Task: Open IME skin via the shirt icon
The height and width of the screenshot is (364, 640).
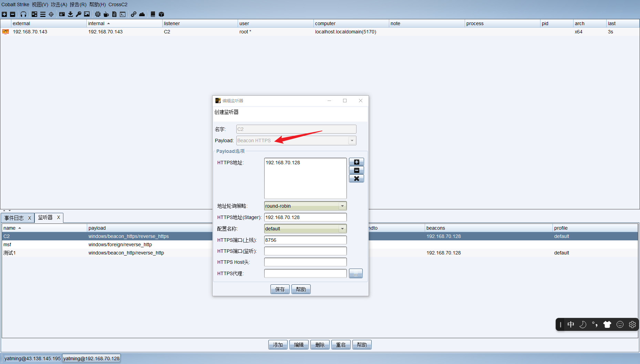Action: (607, 324)
